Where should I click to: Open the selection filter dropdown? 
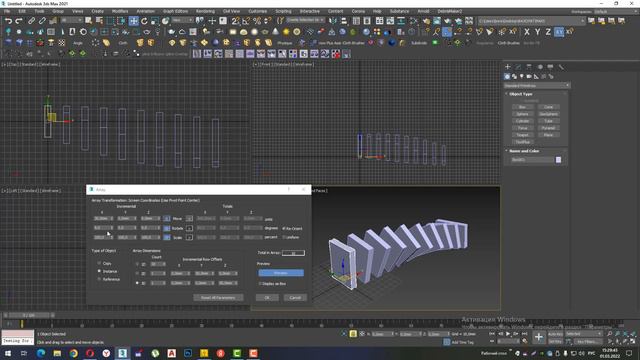click(x=72, y=20)
